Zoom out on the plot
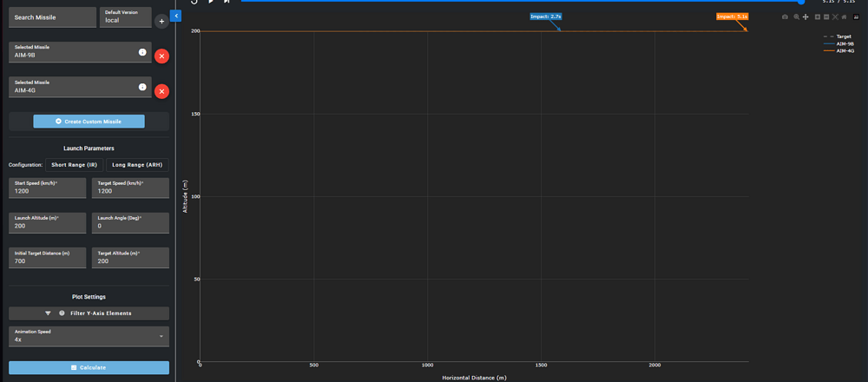The image size is (868, 382). click(826, 17)
